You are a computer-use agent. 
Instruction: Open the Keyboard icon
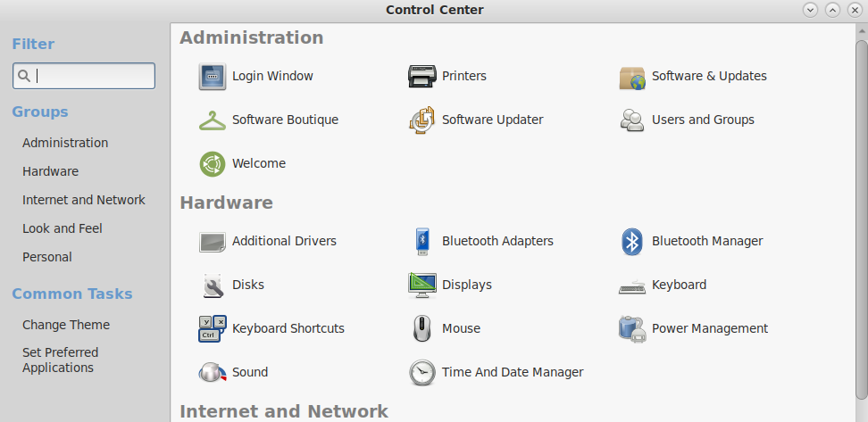tap(631, 286)
